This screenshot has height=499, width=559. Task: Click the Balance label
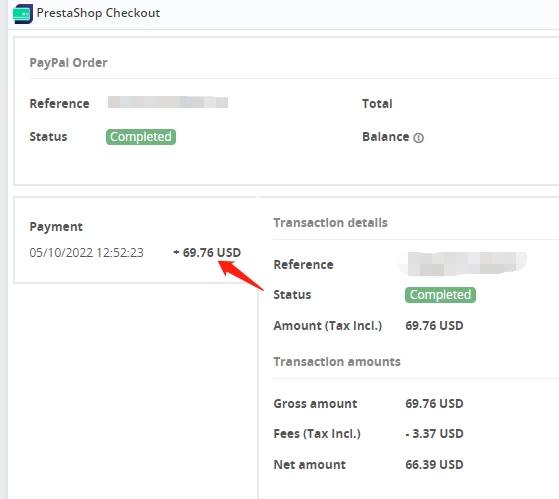386,137
